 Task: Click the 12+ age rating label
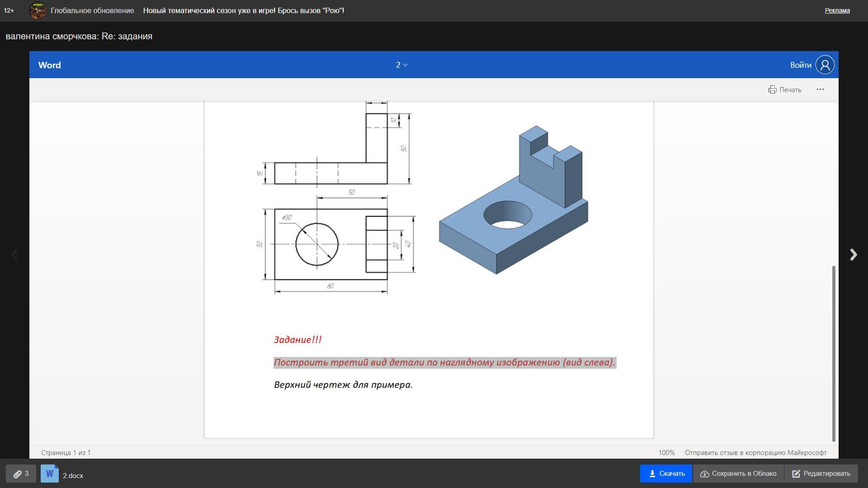[x=9, y=10]
